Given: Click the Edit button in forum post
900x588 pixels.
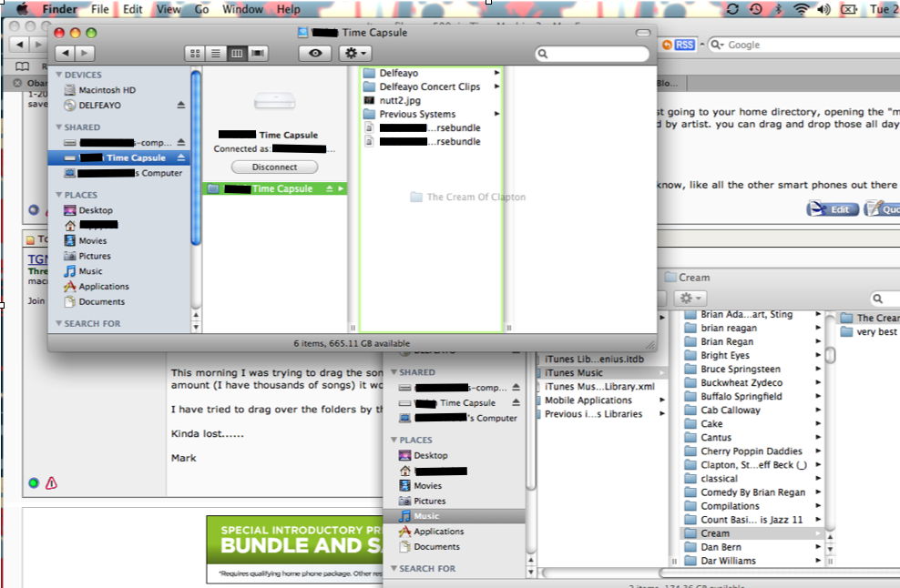Looking at the screenshot, I should pyautogui.click(x=833, y=208).
